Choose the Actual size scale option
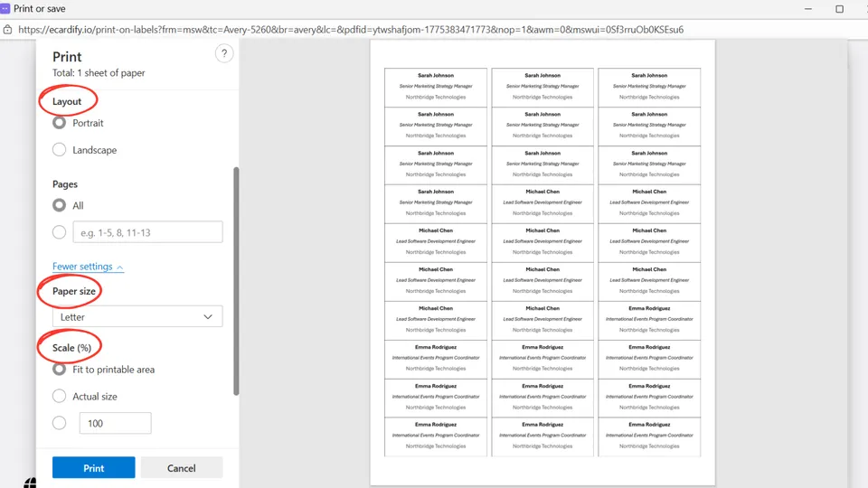868x488 pixels. pos(60,396)
